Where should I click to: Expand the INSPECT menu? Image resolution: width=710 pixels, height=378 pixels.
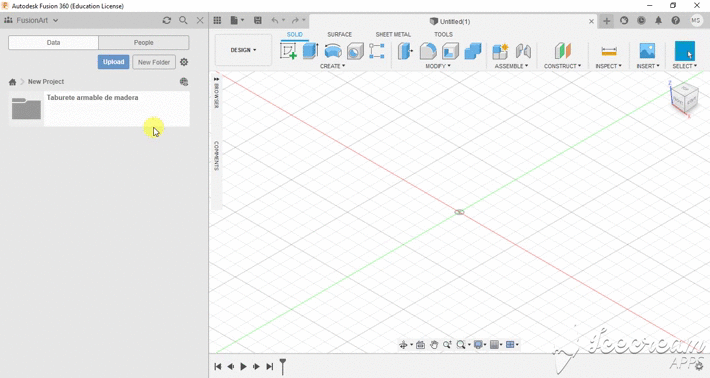click(609, 66)
